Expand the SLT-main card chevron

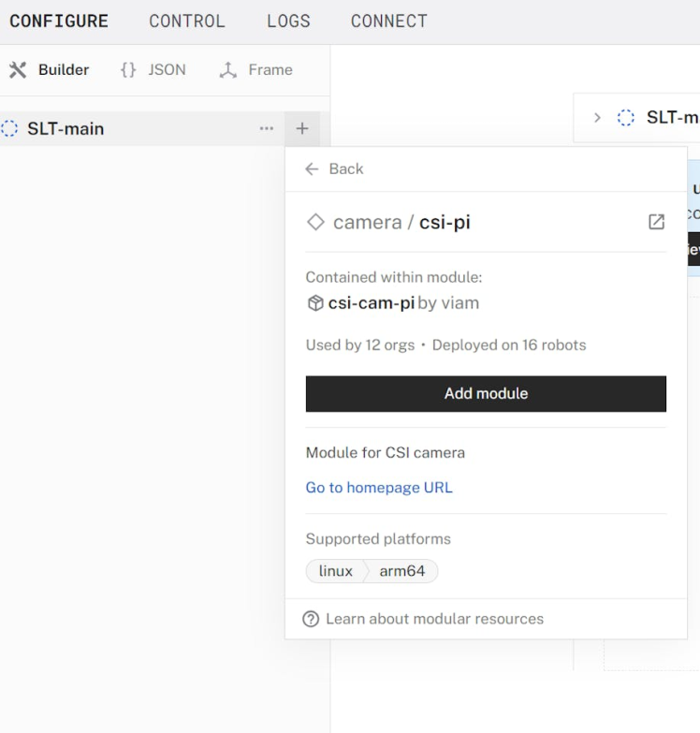click(597, 118)
